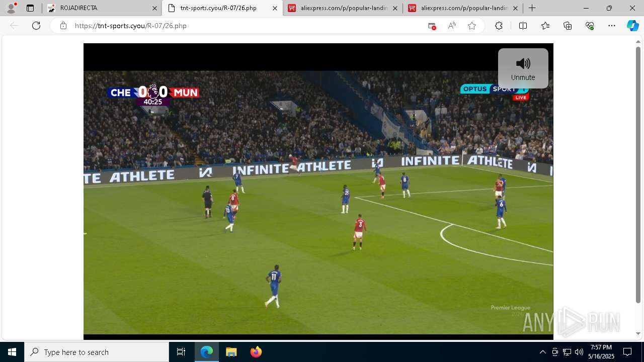Show hidden system tray icons

(x=542, y=352)
